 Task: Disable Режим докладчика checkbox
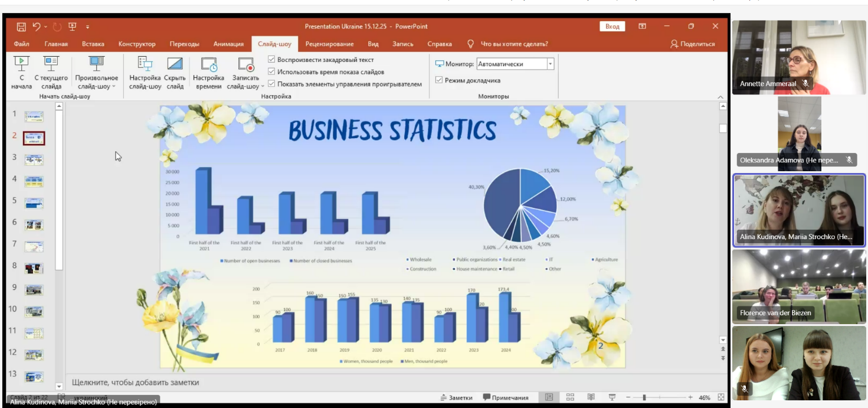click(x=439, y=80)
